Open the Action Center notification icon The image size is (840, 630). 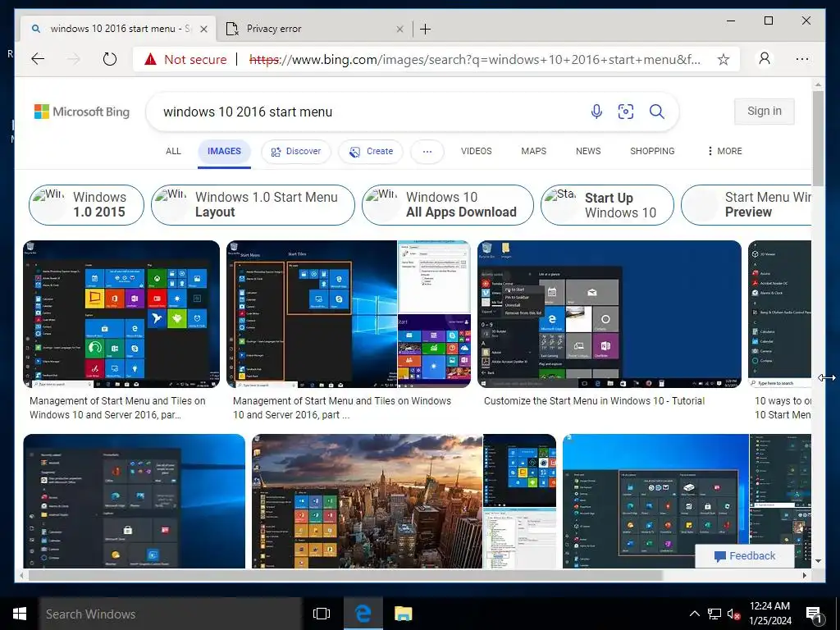[815, 614]
